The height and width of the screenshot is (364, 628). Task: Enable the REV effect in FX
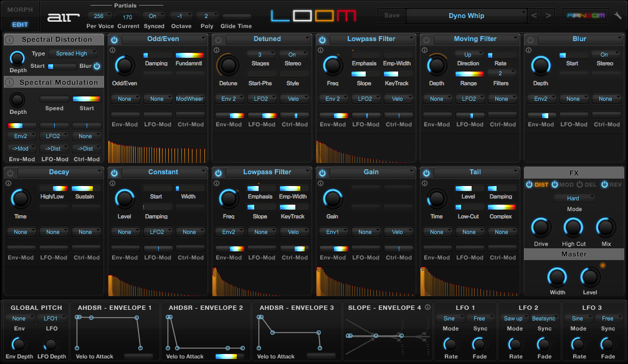[604, 184]
